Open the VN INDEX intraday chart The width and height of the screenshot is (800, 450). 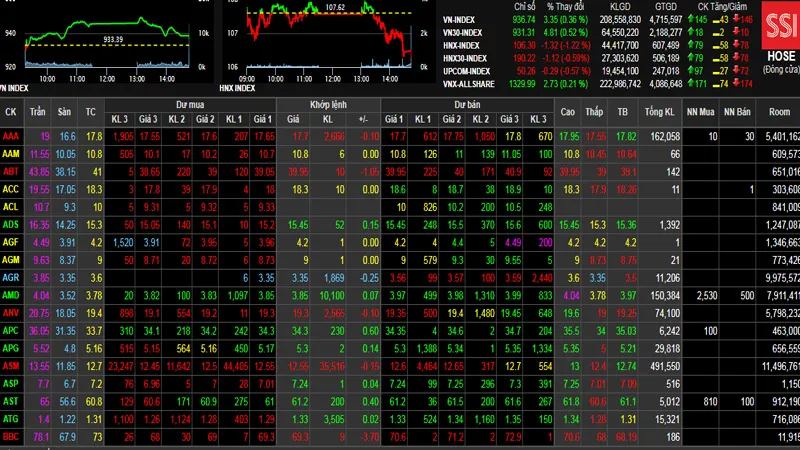pos(107,41)
